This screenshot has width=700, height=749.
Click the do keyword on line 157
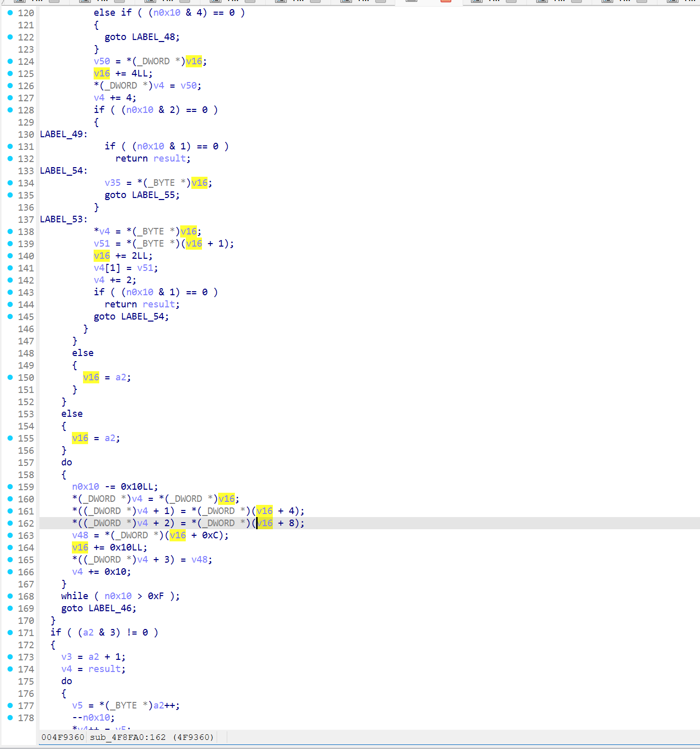[x=67, y=462]
